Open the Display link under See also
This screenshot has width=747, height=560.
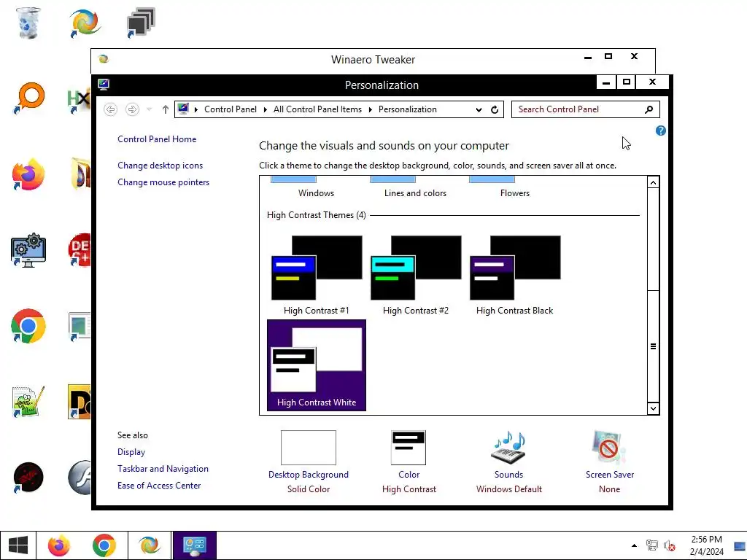131,452
